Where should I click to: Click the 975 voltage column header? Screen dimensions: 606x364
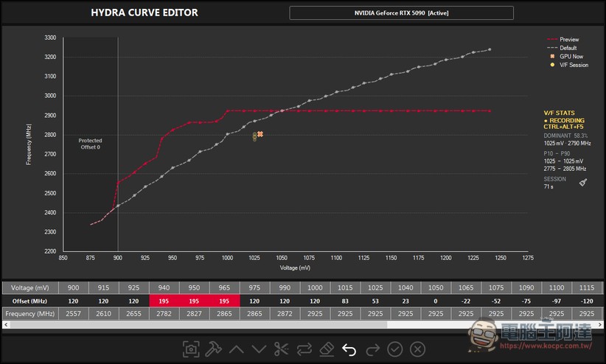point(254,288)
